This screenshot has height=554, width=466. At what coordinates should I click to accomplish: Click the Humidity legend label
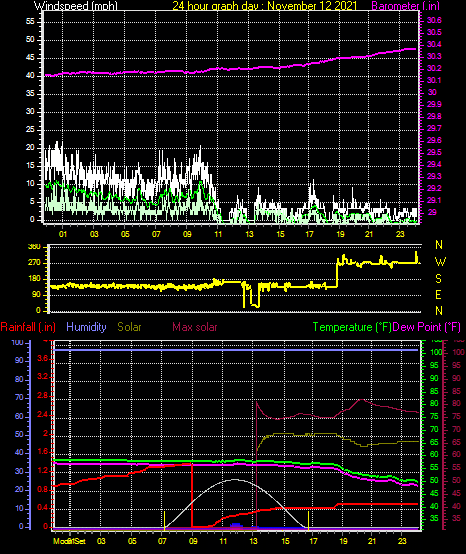point(86,327)
